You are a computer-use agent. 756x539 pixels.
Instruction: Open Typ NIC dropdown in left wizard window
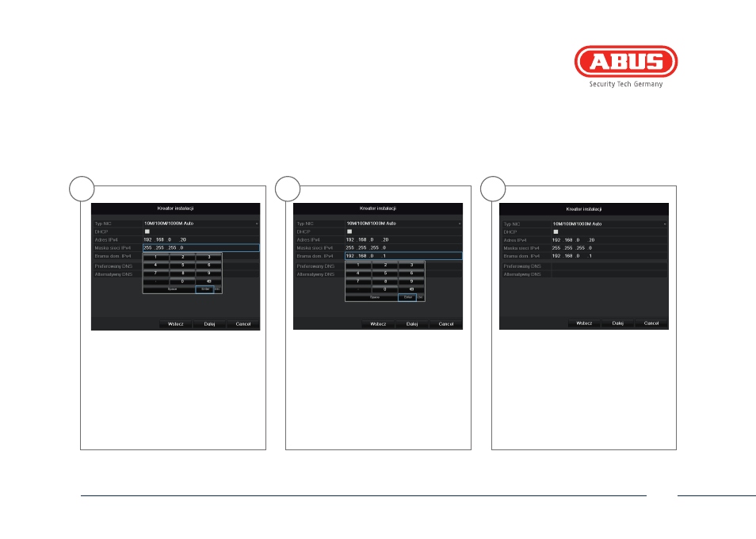click(x=201, y=224)
